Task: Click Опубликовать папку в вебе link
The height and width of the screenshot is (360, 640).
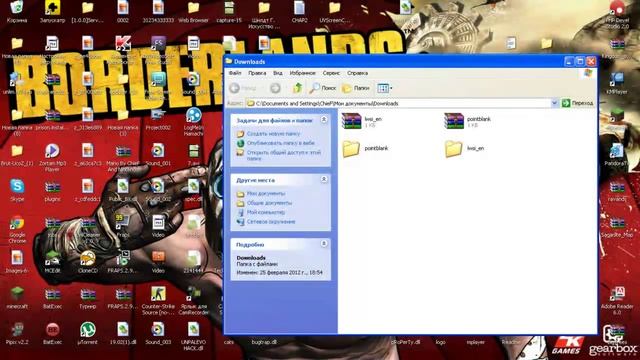Action: click(281, 143)
